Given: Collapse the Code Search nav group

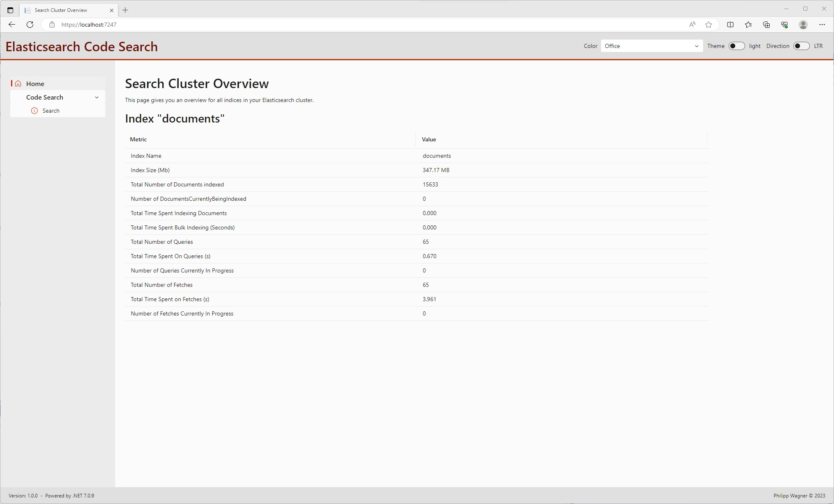Looking at the screenshot, I should coord(97,97).
